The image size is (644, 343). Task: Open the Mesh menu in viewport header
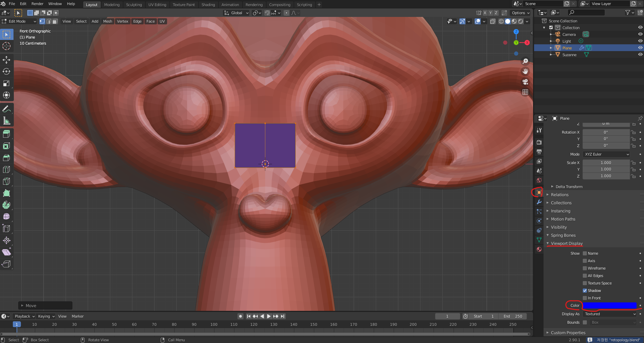click(108, 21)
